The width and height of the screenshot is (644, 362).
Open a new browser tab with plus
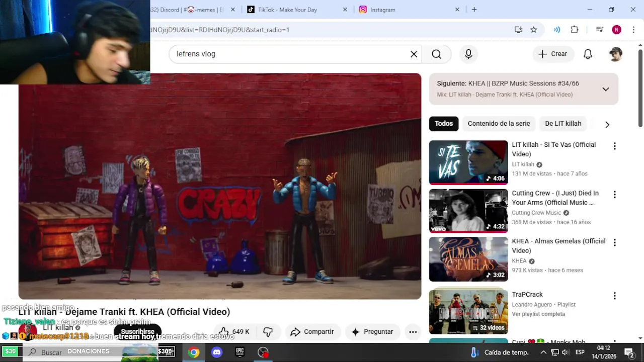pyautogui.click(x=474, y=10)
